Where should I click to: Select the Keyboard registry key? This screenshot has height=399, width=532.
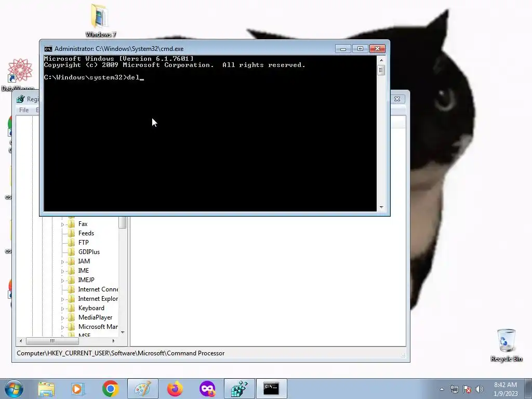pyautogui.click(x=91, y=308)
